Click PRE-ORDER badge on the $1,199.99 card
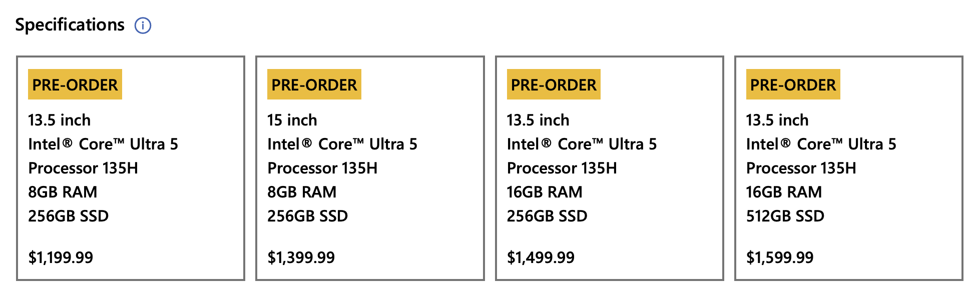Viewport: 980px width, 297px height. coord(75,84)
